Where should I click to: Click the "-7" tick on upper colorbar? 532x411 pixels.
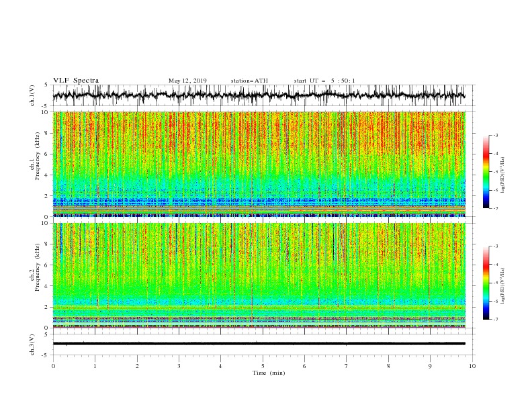pos(495,208)
